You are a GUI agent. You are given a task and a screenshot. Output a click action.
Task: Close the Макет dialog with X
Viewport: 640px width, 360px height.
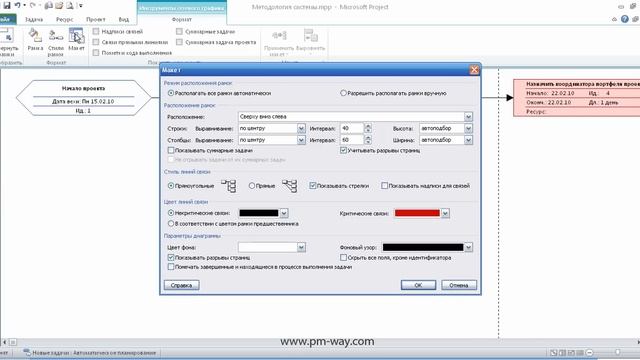(474, 70)
